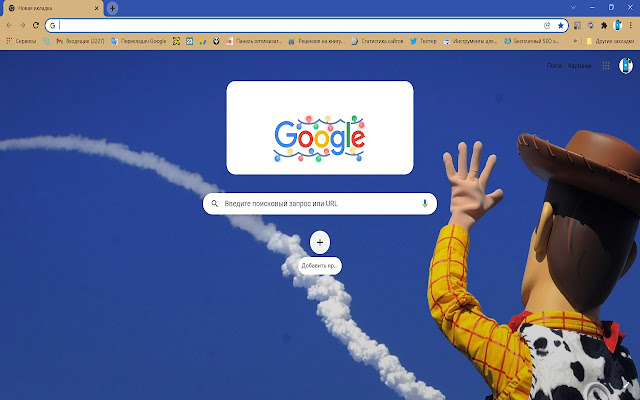Reload the page with the refresh icon
Image resolution: width=640 pixels, height=400 pixels.
tap(36, 25)
